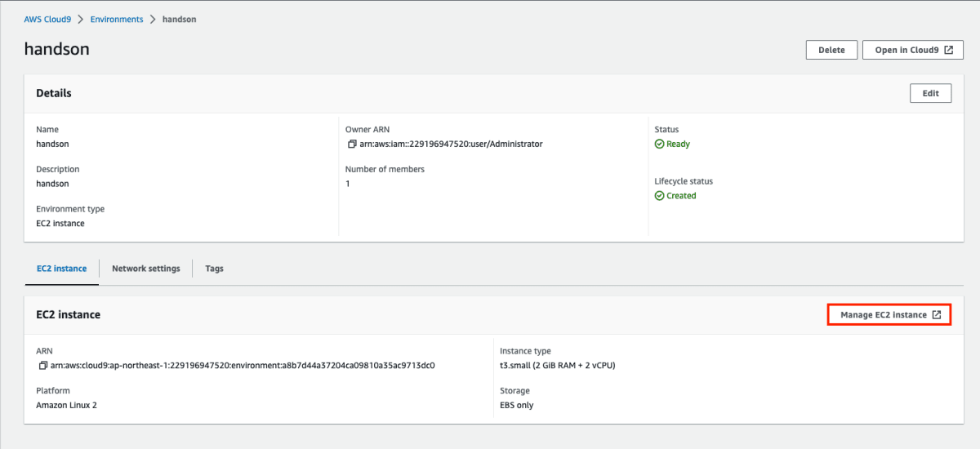Click the external link icon on Open in Cloud9

tap(948, 50)
